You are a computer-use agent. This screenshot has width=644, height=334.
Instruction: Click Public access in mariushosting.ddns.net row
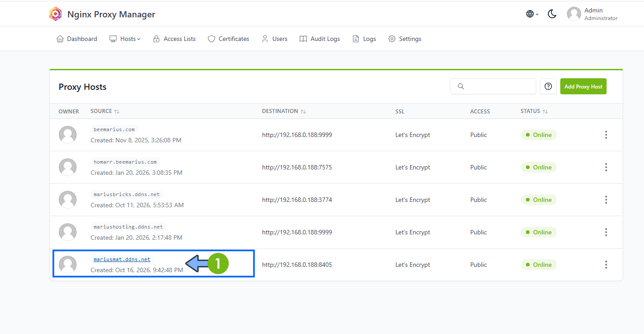(479, 232)
